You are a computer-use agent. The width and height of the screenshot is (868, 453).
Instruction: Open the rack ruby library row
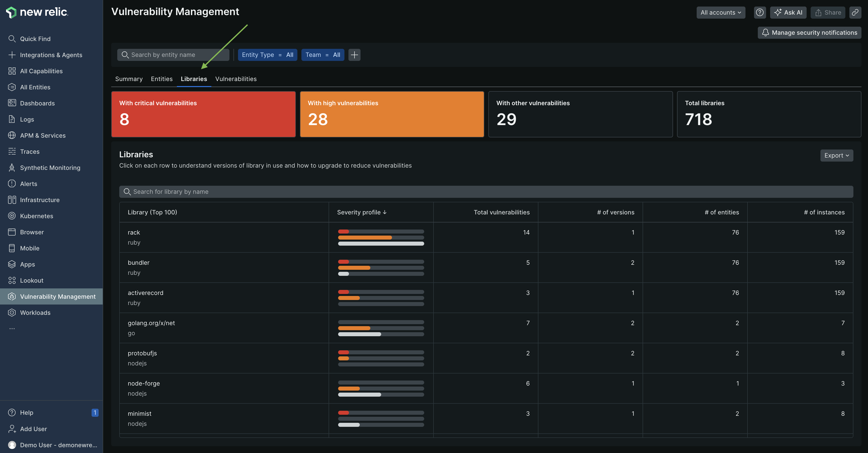tap(486, 237)
